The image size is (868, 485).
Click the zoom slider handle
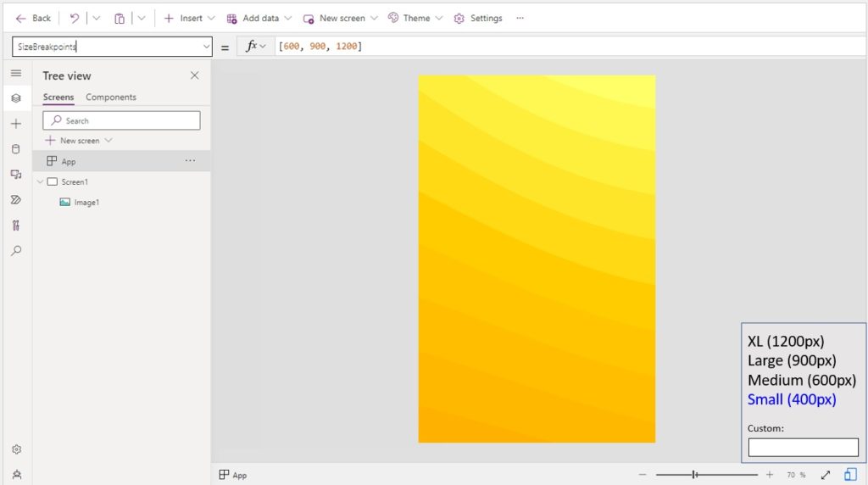click(694, 475)
